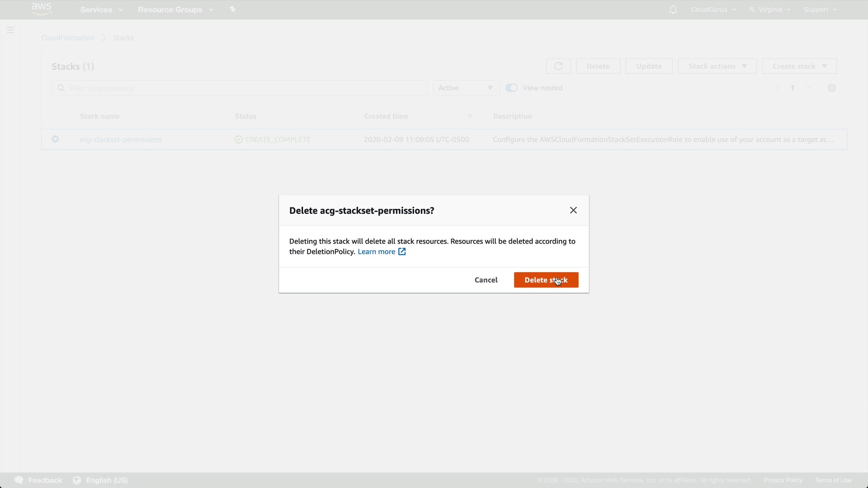868x488 pixels.
Task: Click the Filter by stack name field
Action: point(244,88)
